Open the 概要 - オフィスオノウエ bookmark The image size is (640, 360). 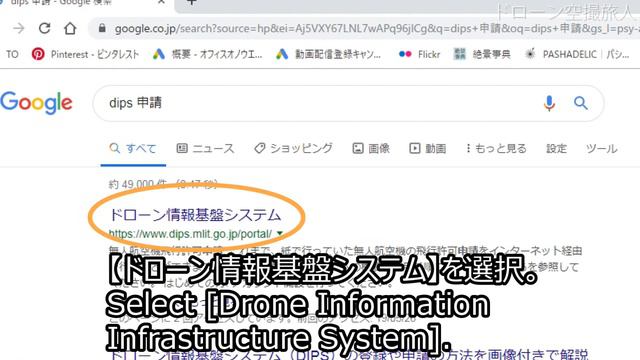tap(208, 54)
